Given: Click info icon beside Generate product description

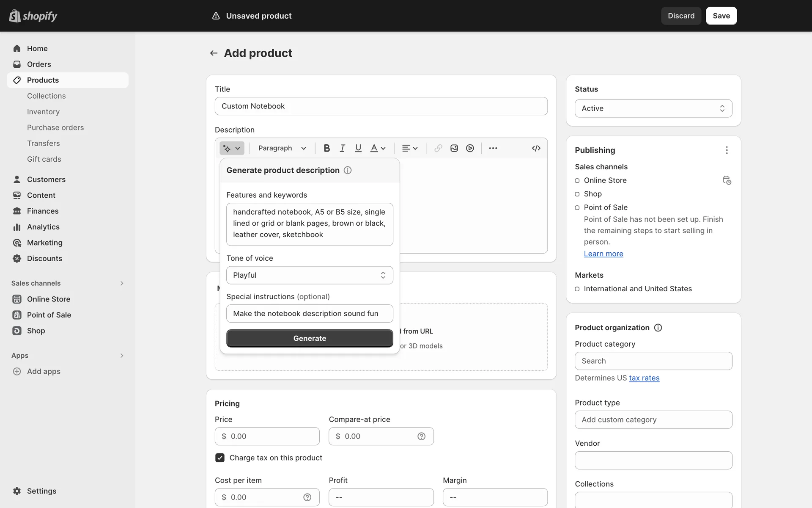Looking at the screenshot, I should (x=348, y=170).
